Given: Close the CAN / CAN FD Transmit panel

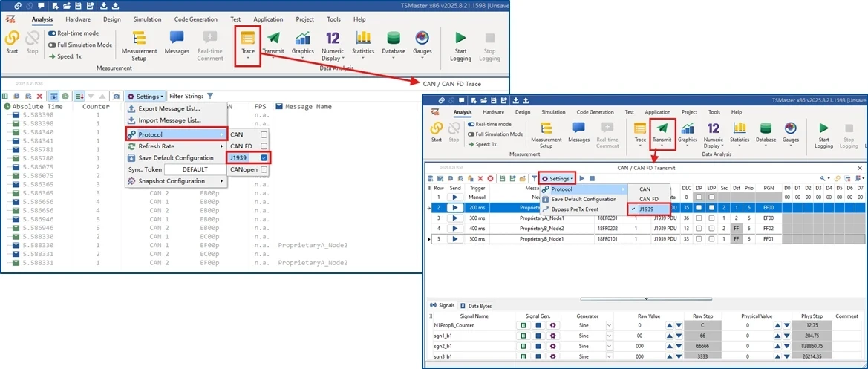Looking at the screenshot, I should [860, 168].
